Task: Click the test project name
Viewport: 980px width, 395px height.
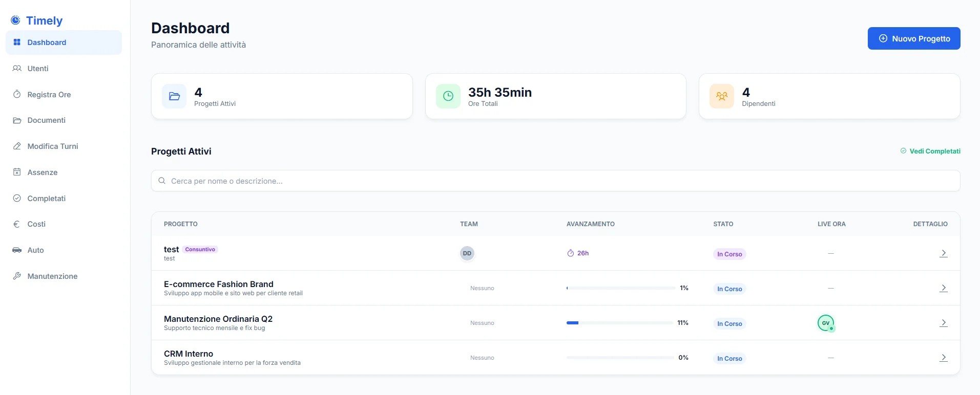Action: pos(171,249)
